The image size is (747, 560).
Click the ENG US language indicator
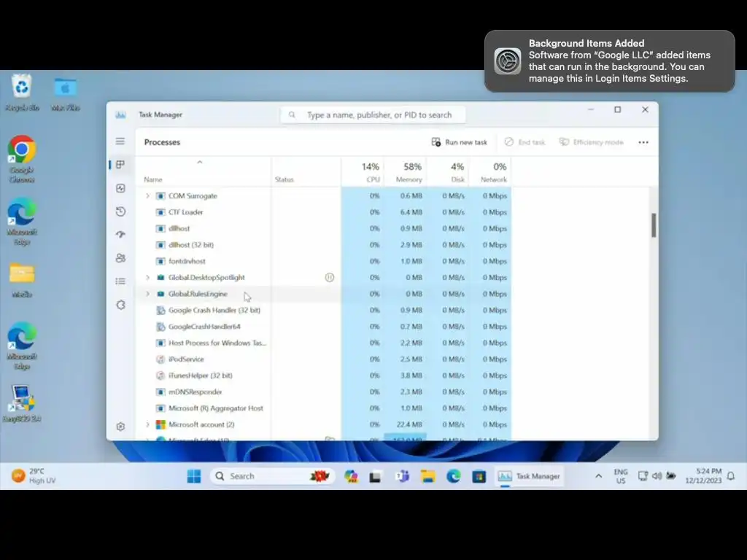pos(620,476)
